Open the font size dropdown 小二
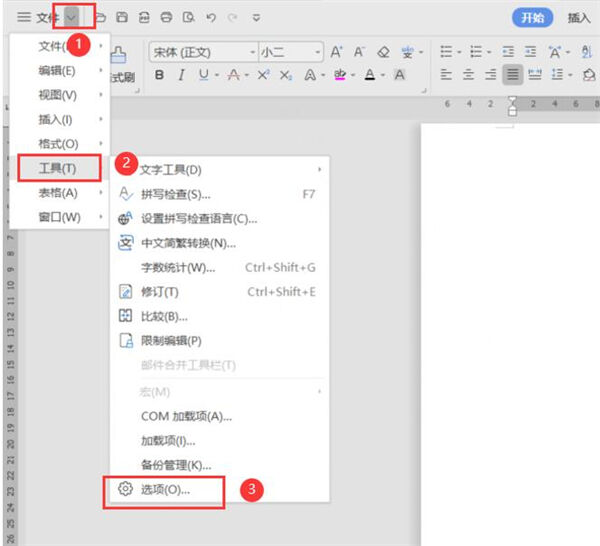 290,52
